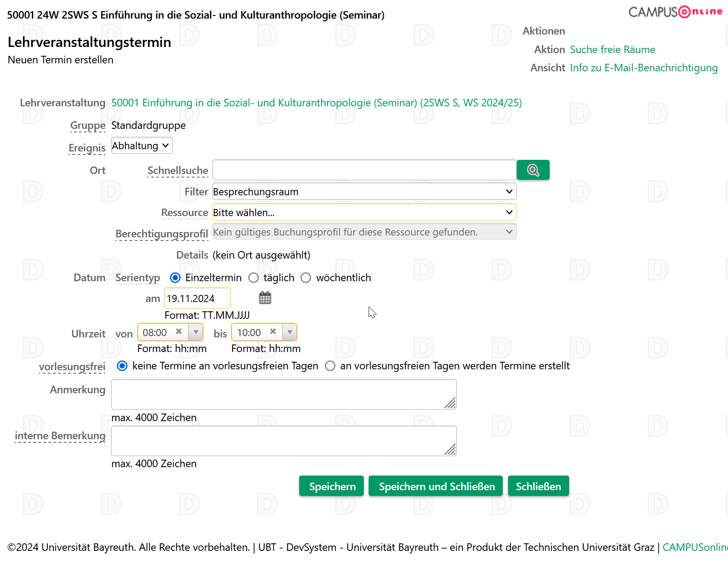The width and height of the screenshot is (728, 569).
Task: Click the interne Bemerkung label
Action: [60, 436]
